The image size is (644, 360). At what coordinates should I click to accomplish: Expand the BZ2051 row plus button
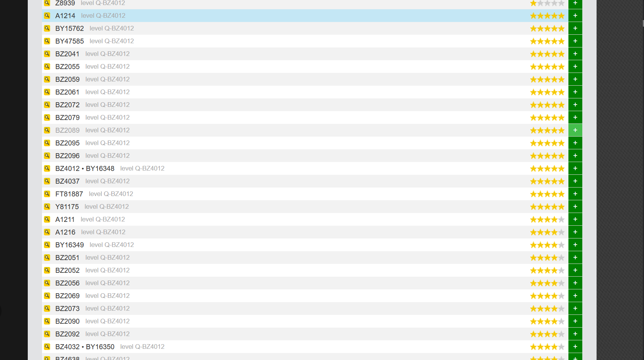575,258
